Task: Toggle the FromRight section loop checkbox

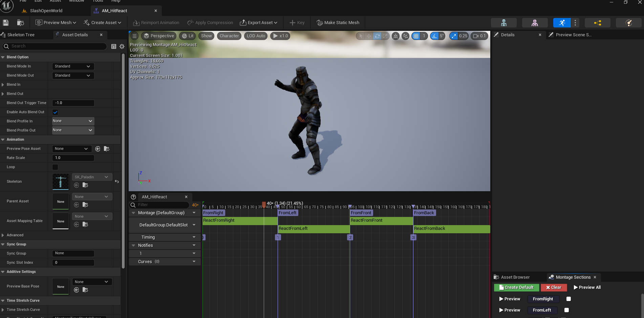Action: pos(568,299)
